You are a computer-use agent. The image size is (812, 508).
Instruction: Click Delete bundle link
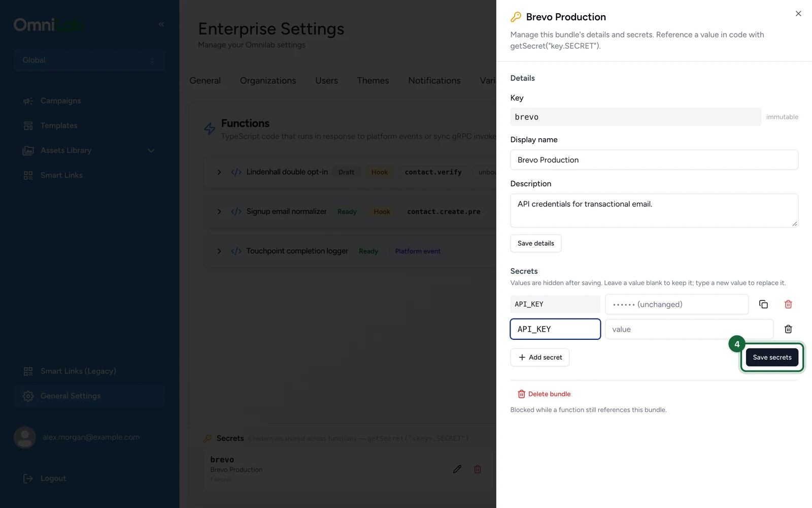544,394
